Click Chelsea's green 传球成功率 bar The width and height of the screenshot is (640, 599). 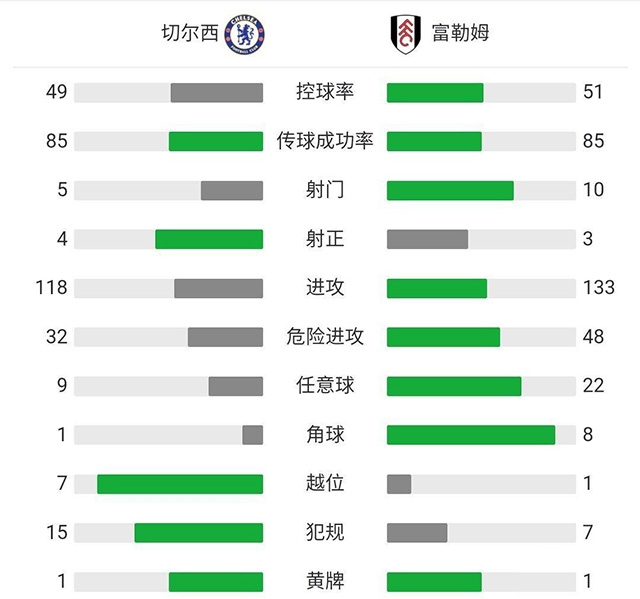coord(215,141)
